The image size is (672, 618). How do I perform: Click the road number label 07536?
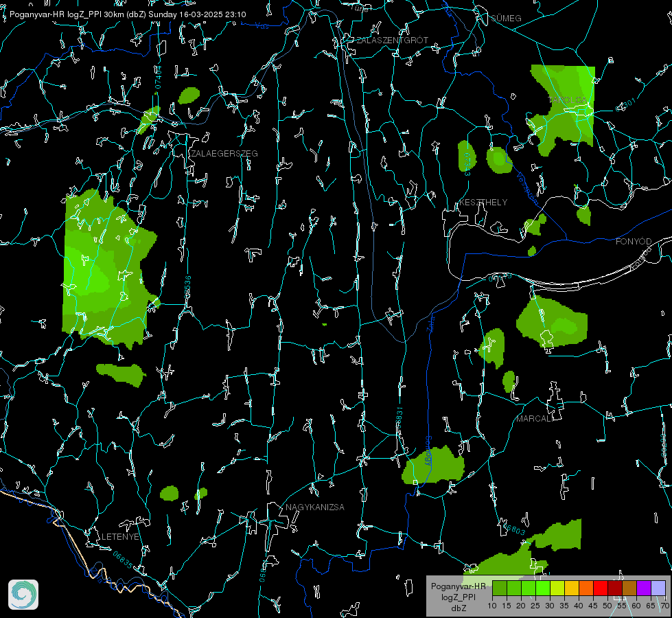click(187, 287)
